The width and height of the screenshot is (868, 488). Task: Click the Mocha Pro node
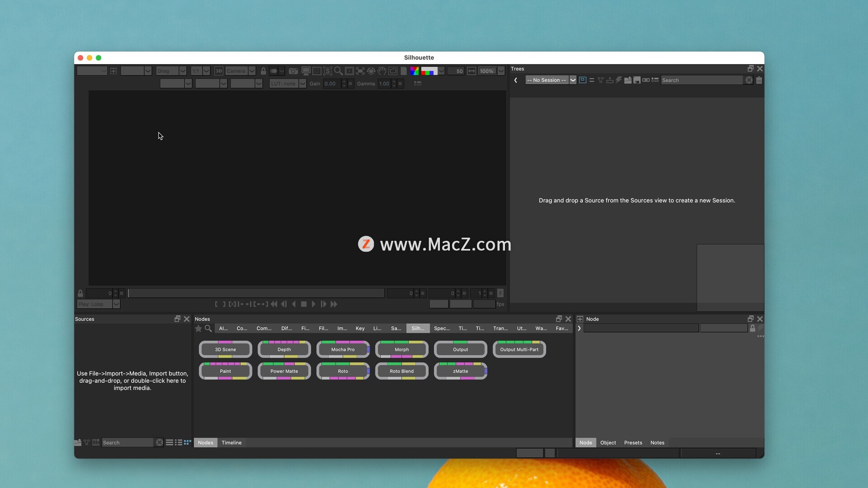coord(343,349)
